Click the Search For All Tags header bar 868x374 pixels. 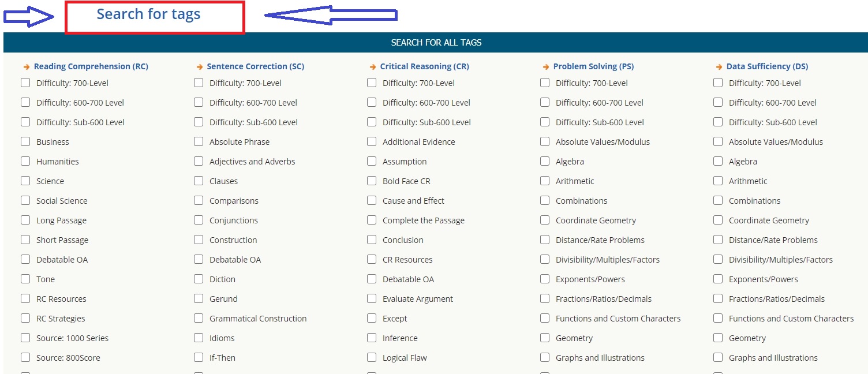pyautogui.click(x=436, y=42)
